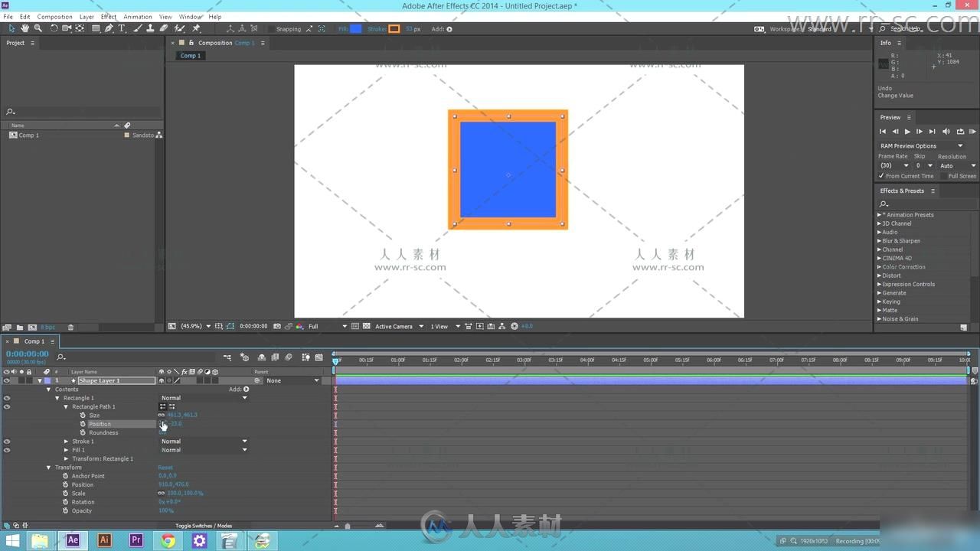Click stopwatch beside Transform Rotation
980x551 pixels.
click(66, 502)
